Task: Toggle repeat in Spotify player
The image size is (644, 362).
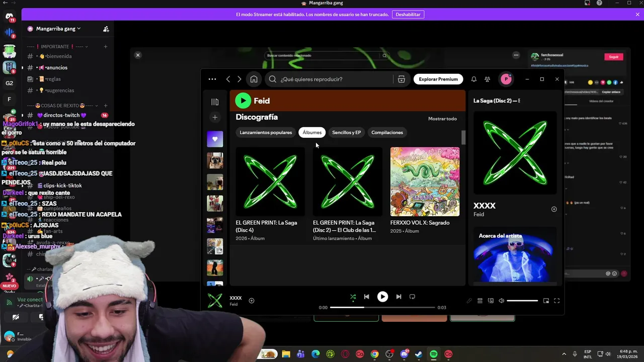Action: coord(412,297)
